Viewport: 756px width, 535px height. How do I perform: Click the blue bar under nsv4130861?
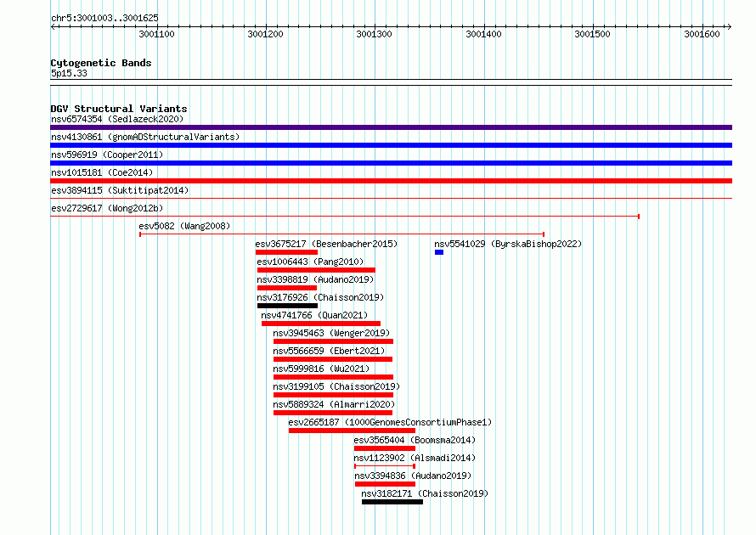391,145
